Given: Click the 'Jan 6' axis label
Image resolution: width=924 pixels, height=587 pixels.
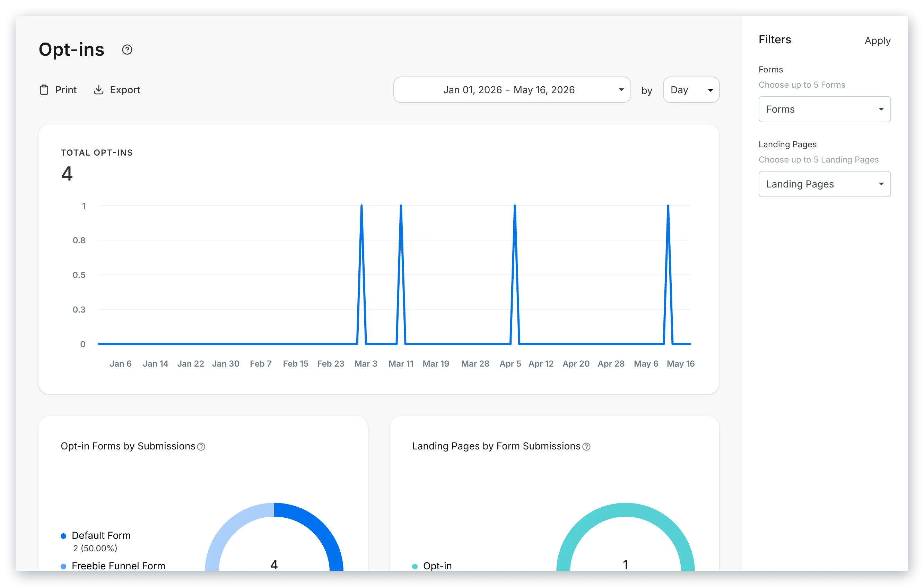Looking at the screenshot, I should click(x=121, y=364).
